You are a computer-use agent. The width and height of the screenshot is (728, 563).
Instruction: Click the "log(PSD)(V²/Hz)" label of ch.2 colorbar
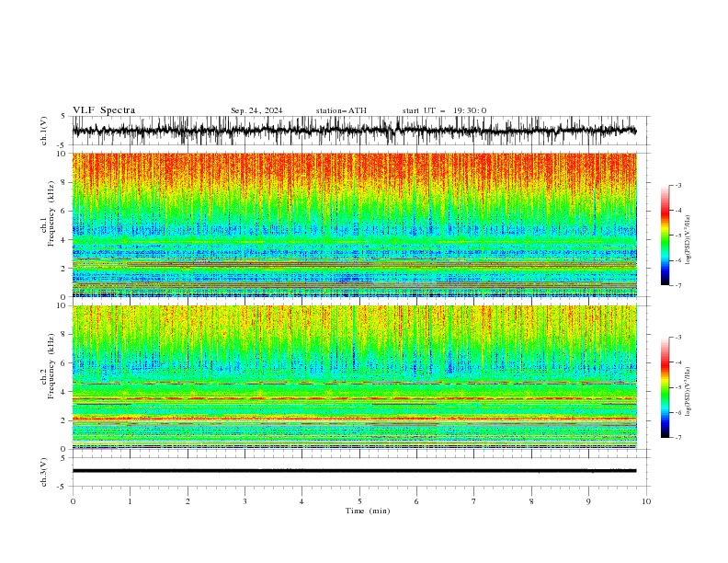pos(688,392)
